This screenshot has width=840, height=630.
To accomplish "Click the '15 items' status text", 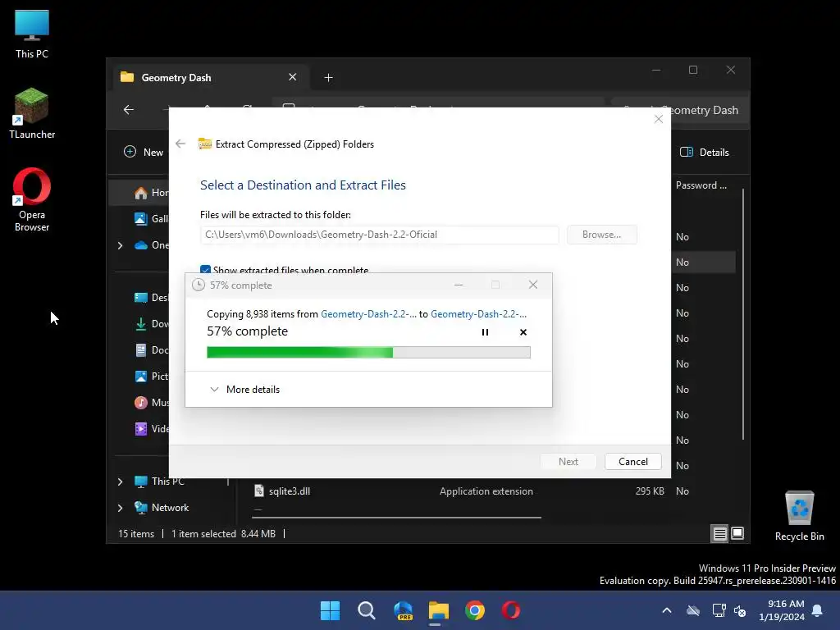I will click(136, 533).
